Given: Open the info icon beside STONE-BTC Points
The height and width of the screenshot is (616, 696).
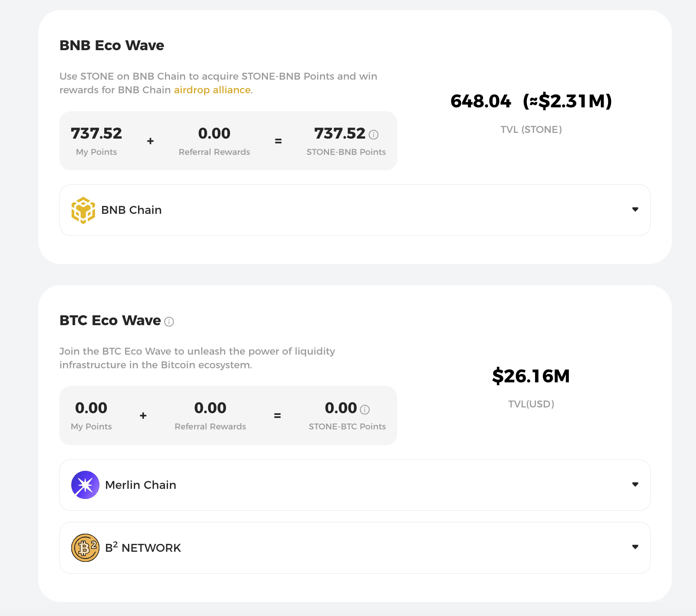Looking at the screenshot, I should [x=365, y=410].
